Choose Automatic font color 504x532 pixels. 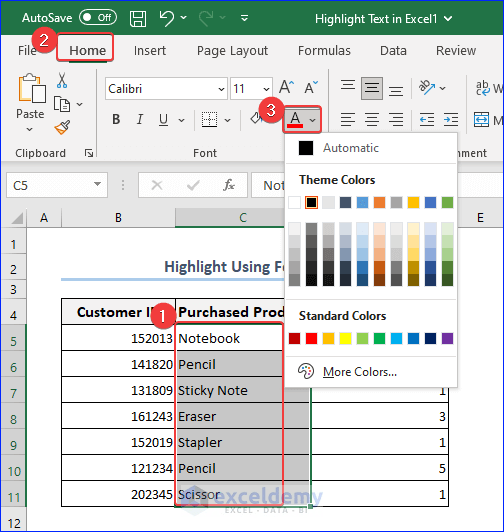tap(371, 148)
